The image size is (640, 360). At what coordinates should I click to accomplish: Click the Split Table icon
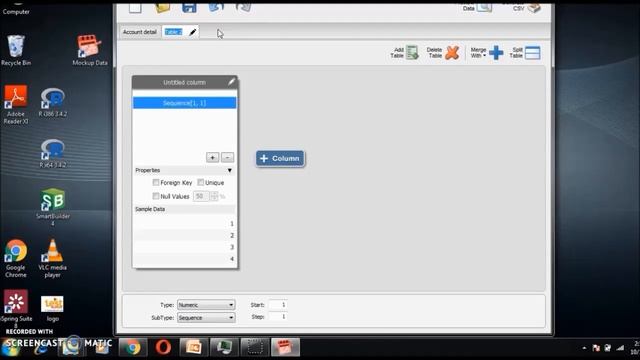(533, 53)
